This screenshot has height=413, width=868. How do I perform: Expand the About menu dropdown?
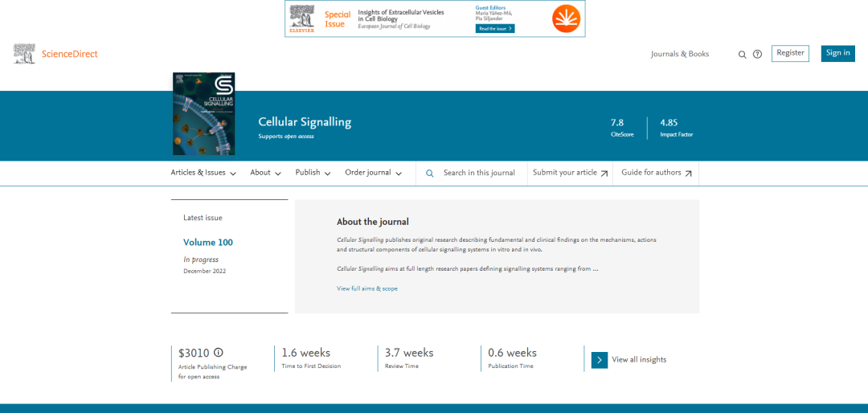[265, 173]
